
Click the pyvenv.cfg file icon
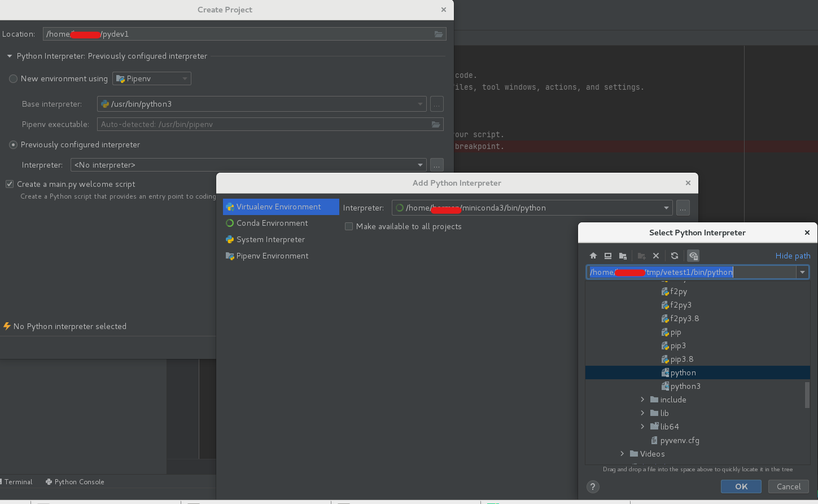pyautogui.click(x=654, y=440)
